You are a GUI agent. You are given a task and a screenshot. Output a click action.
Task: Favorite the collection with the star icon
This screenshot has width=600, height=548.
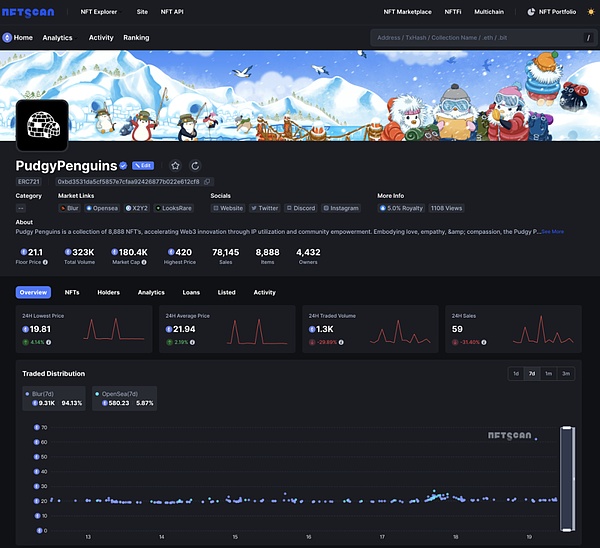coord(176,165)
